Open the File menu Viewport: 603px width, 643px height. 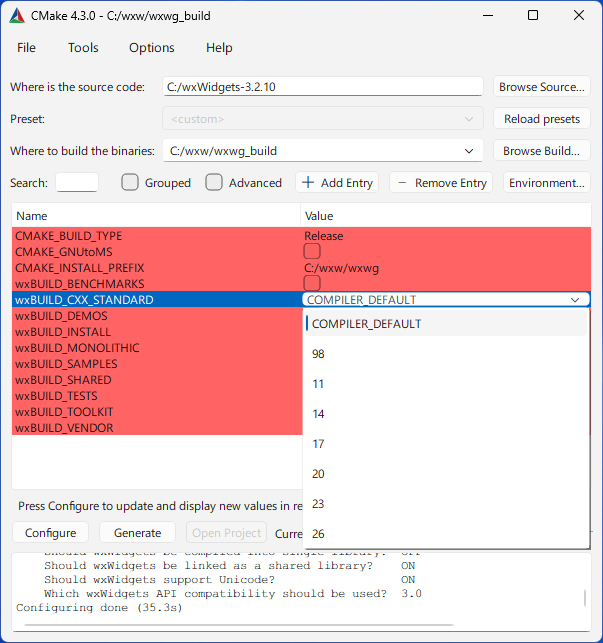(26, 48)
